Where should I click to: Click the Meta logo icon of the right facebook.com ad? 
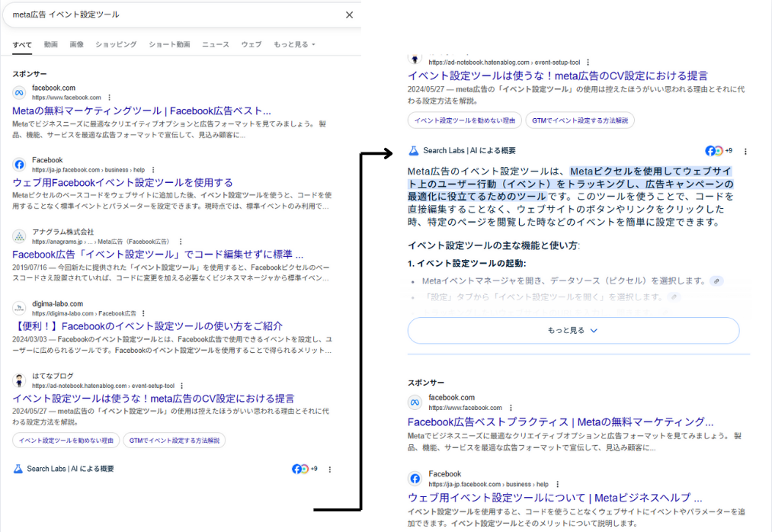[415, 402]
